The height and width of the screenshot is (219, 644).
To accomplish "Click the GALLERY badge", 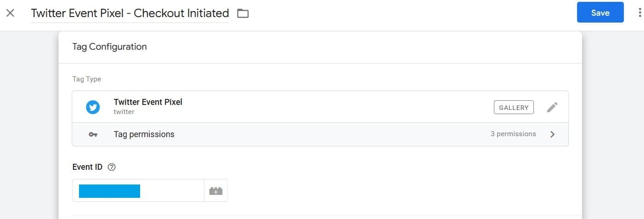I will 514,107.
